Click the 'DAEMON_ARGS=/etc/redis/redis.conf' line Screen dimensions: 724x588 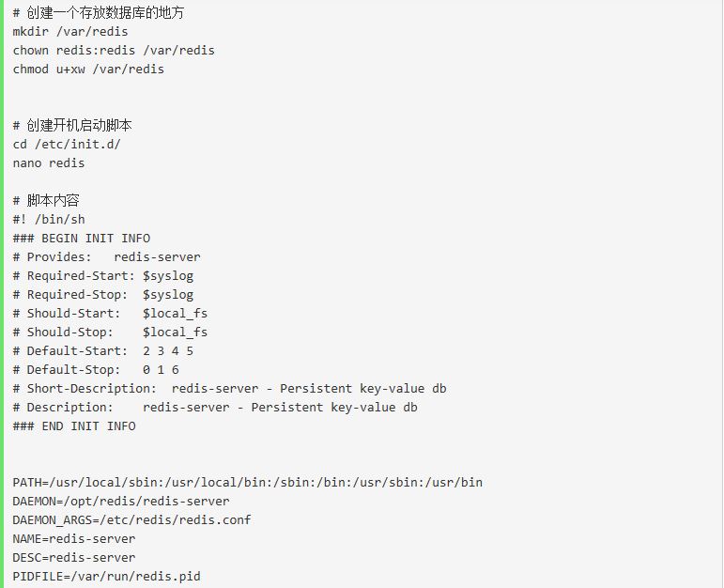point(131,519)
